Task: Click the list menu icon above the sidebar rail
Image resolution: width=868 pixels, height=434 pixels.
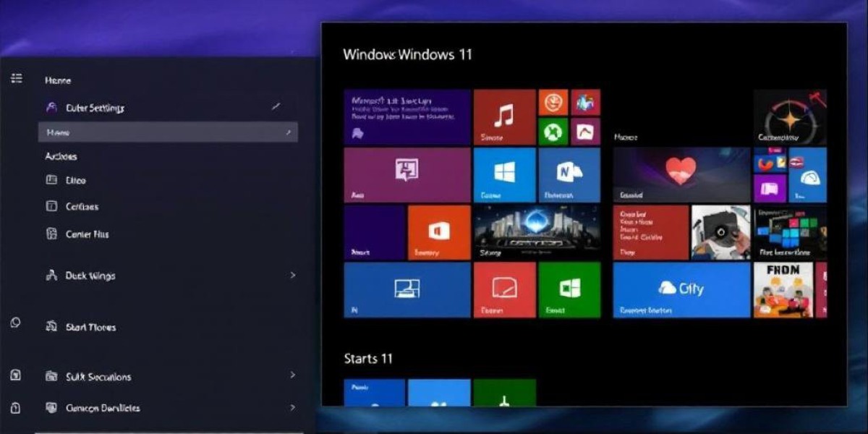Action: [x=17, y=78]
